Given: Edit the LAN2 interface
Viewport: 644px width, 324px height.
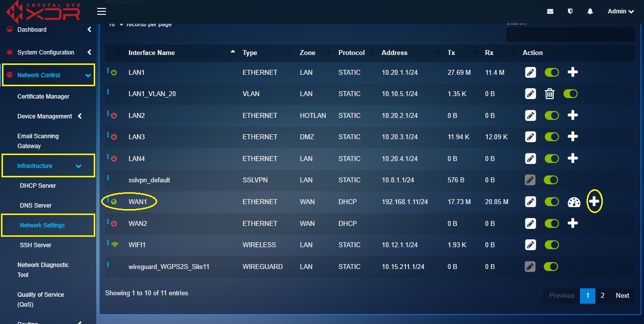Looking at the screenshot, I should (530, 115).
